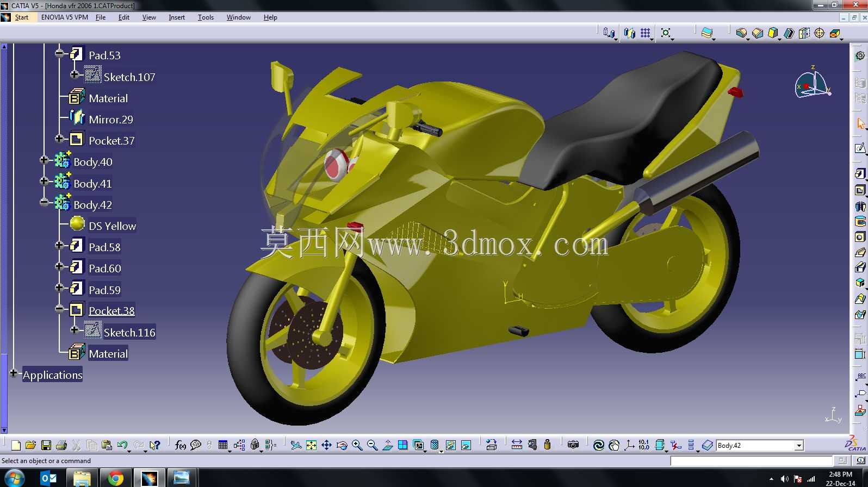This screenshot has width=868, height=487.
Task: Undo the last action
Action: pyautogui.click(x=123, y=445)
